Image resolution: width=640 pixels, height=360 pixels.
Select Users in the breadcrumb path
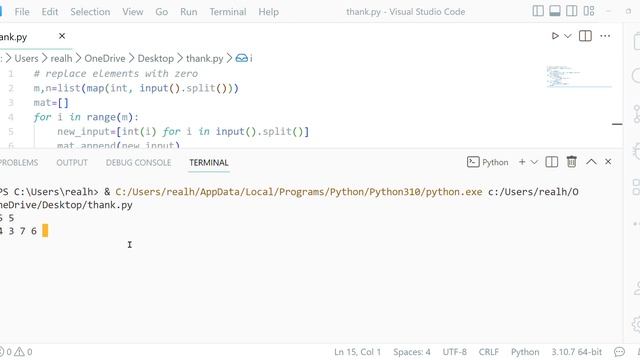tap(27, 58)
